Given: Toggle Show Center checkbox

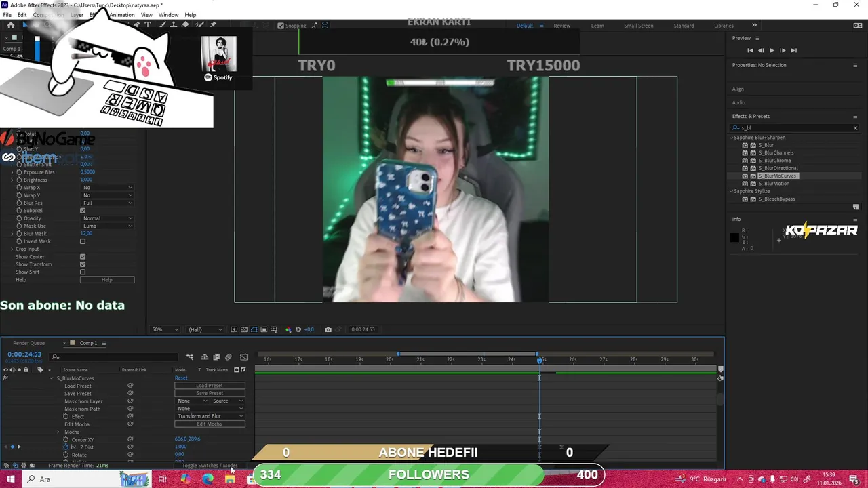Looking at the screenshot, I should coord(83,257).
